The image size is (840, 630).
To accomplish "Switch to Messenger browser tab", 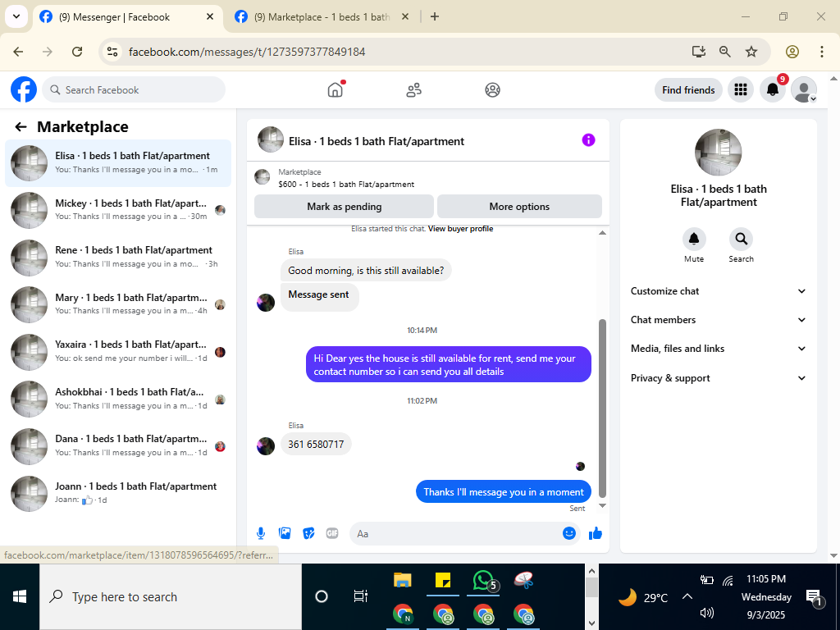I will click(128, 17).
